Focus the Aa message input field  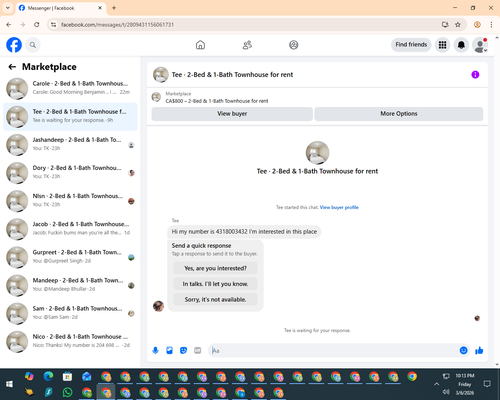[333, 350]
